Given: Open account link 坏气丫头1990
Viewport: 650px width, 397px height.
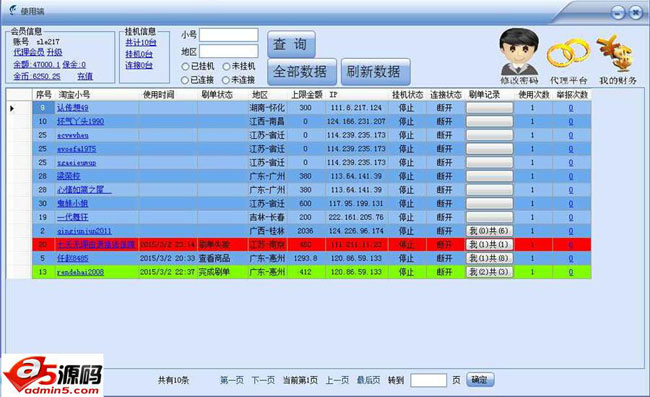Looking at the screenshot, I should tap(80, 121).
